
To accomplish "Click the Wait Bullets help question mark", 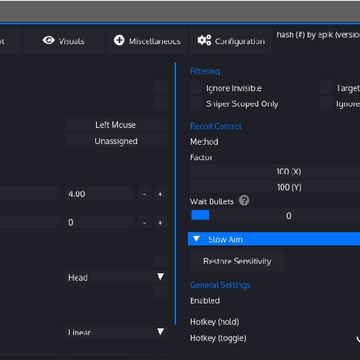I will click(x=244, y=201).
